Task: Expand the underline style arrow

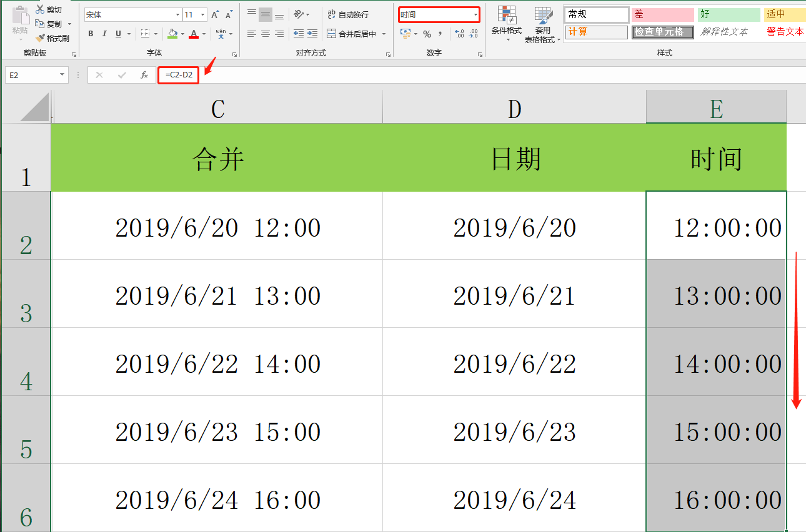Action: [129, 34]
